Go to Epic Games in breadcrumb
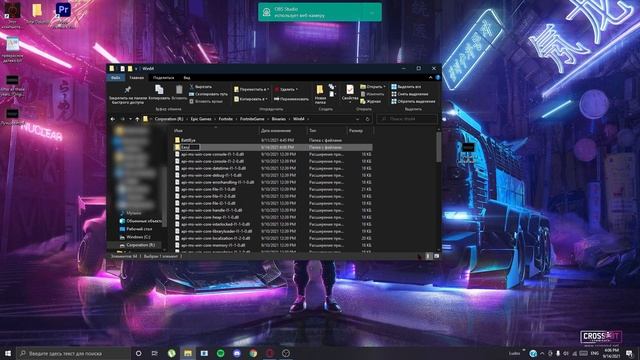The height and width of the screenshot is (360, 640). click(201, 119)
